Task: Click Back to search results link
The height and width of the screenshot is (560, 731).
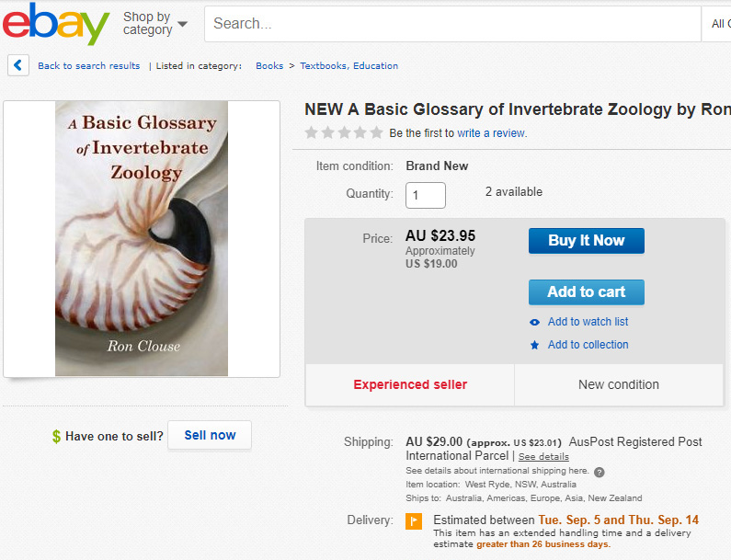Action: coord(88,66)
